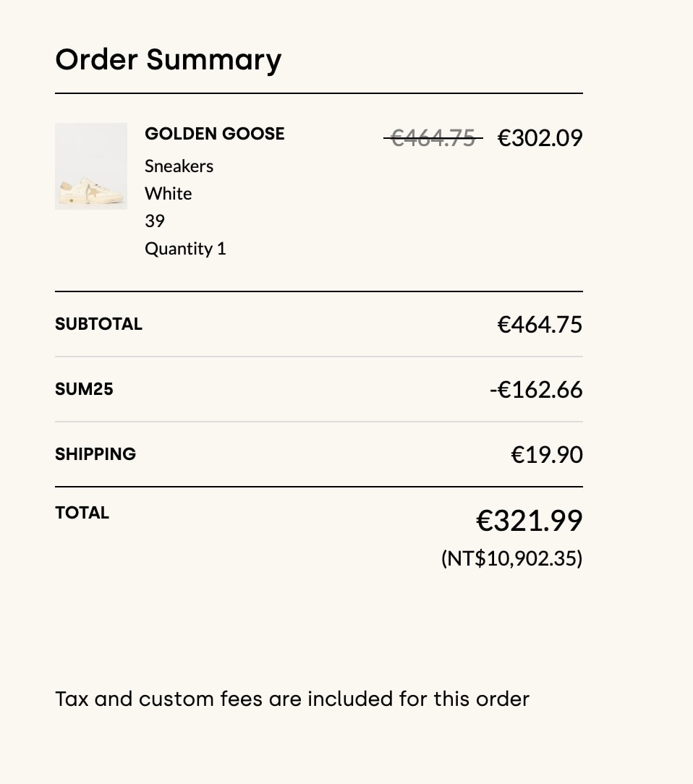Click the discounted price €302.09
Screen dimensions: 693x784
point(540,138)
